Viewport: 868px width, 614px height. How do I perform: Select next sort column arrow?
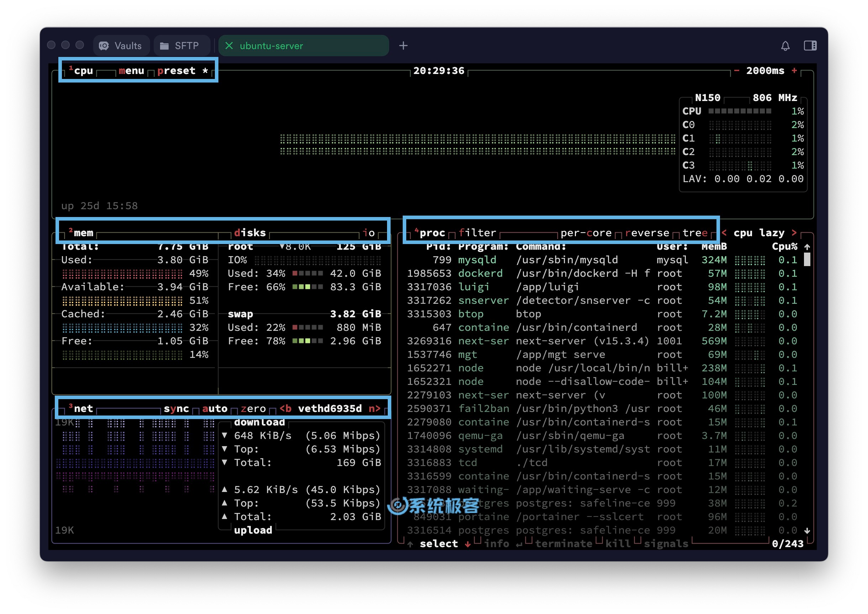pos(794,233)
